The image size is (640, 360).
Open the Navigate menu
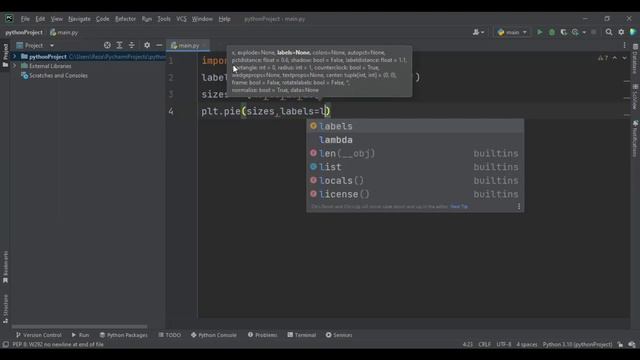tap(79, 19)
